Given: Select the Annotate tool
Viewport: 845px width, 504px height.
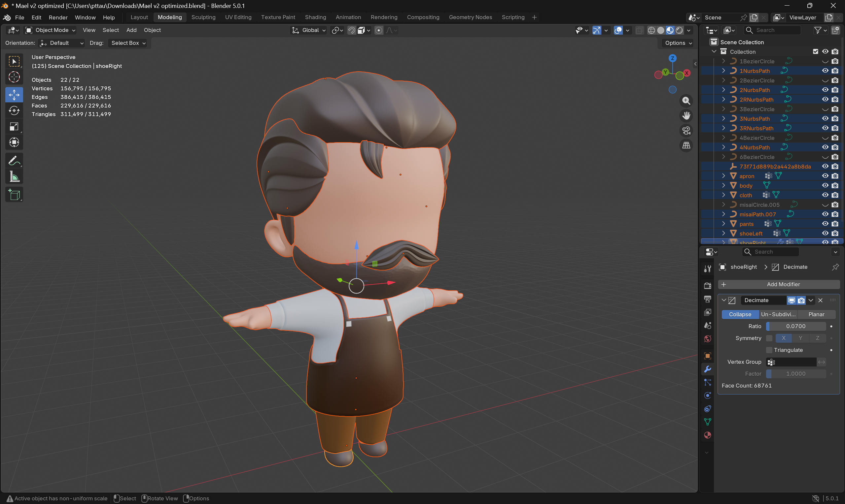Looking at the screenshot, I should pyautogui.click(x=14, y=160).
